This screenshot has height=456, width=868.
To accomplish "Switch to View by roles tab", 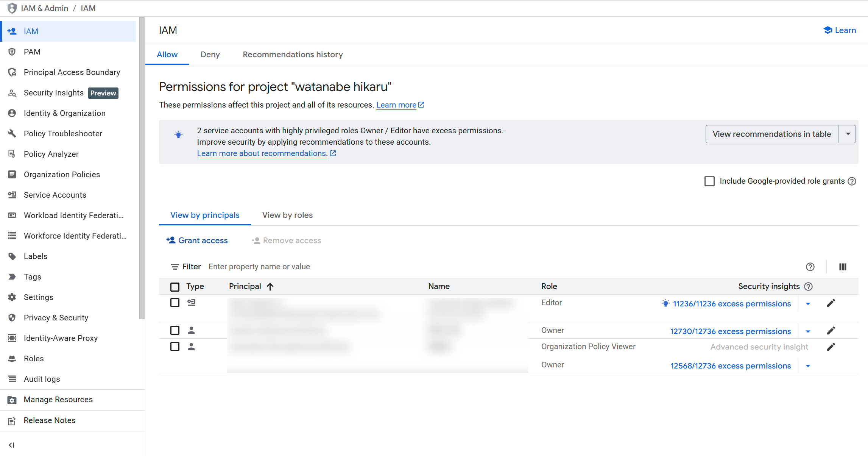I will (x=287, y=215).
